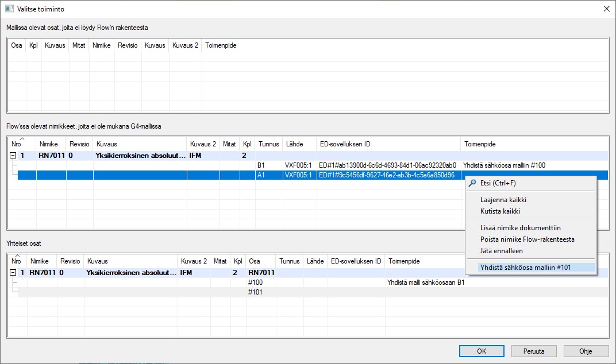The height and width of the screenshot is (364, 616).
Task: Click the Toimenpide header in the top table
Action: [x=221, y=45]
